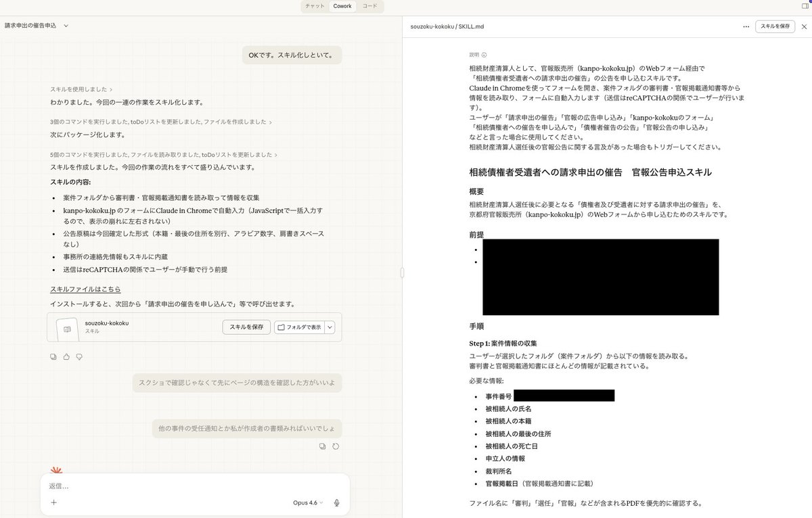Click the message スクショで確認じゃなくて先にページの構造
Image resolution: width=812 pixels, height=518 pixels.
[237, 383]
